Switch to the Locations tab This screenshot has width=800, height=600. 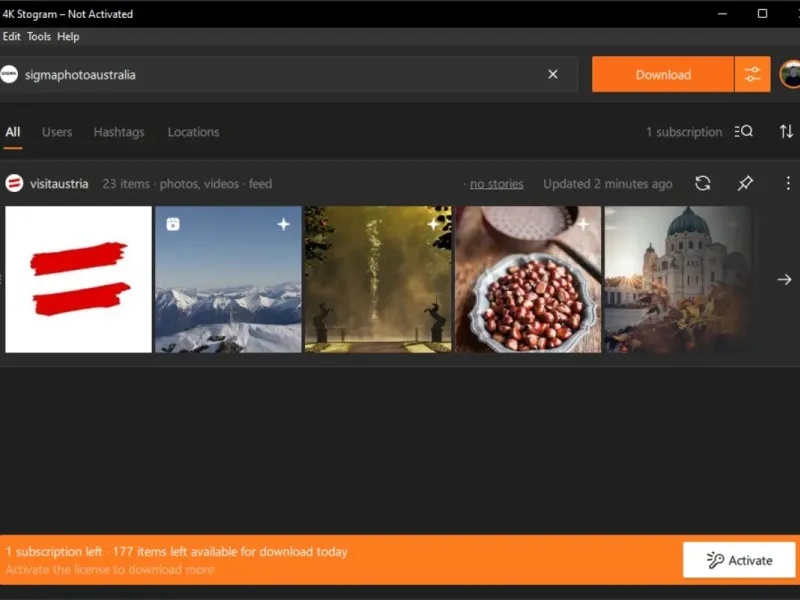coord(193,132)
